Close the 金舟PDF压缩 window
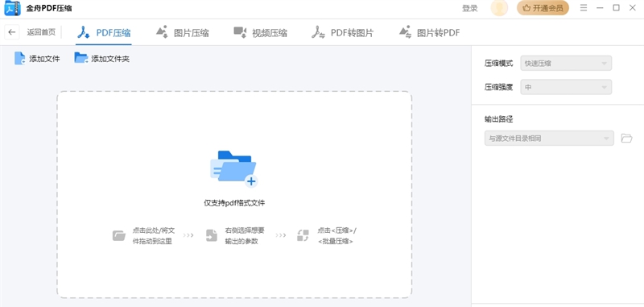Viewport: 644px width, 307px height. 633,8
